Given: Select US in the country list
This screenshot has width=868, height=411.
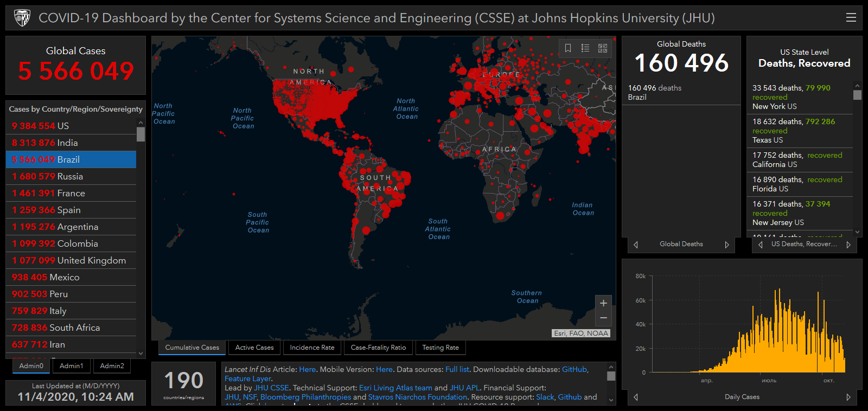Looking at the screenshot, I should (71, 126).
